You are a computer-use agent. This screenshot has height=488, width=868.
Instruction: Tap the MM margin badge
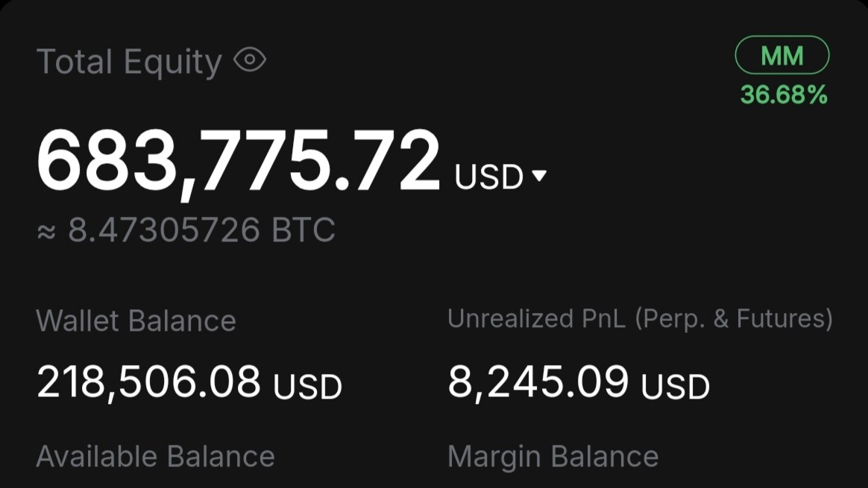(x=781, y=55)
